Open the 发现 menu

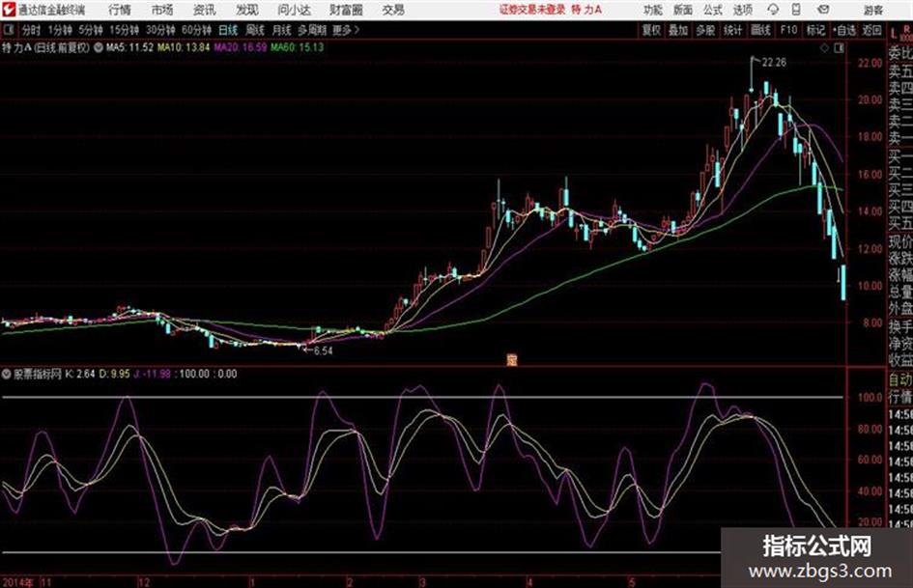(247, 10)
